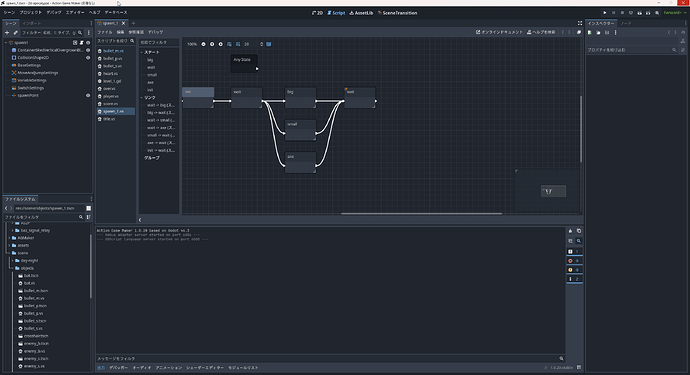Close the spawn_1 scene tab

[124, 23]
